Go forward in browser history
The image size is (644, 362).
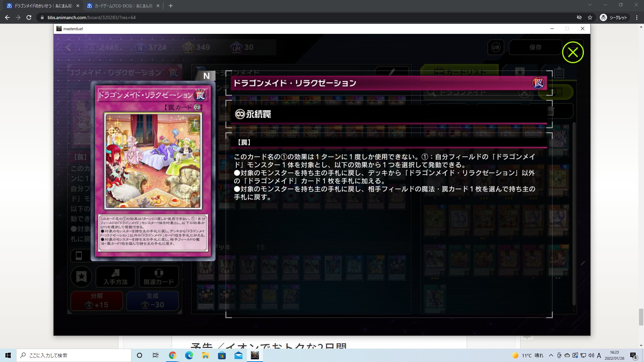click(18, 17)
